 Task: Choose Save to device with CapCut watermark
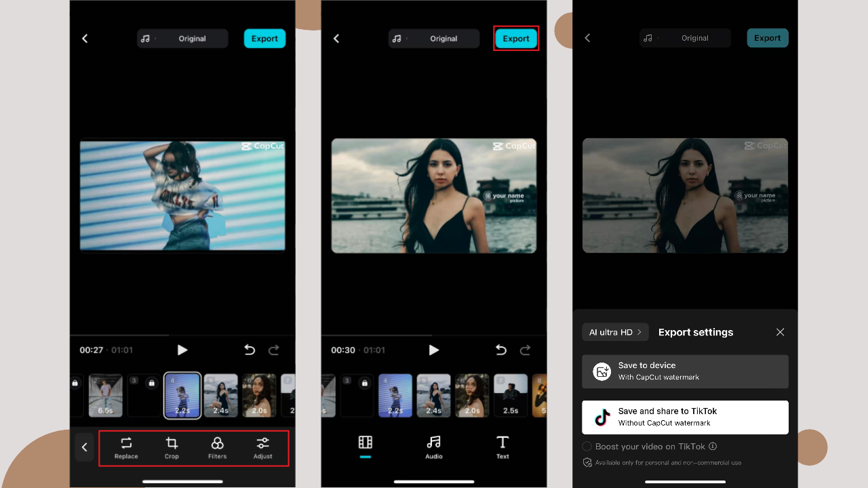(685, 371)
